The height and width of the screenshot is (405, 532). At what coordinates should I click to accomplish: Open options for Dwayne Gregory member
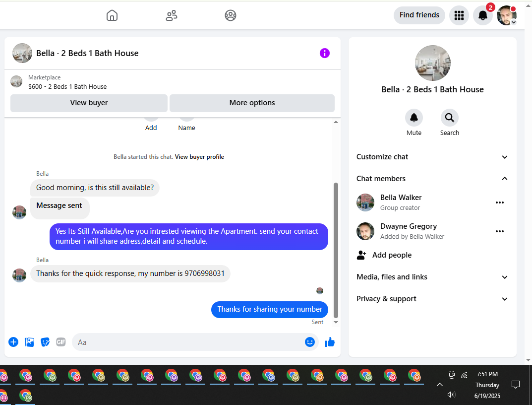point(500,231)
